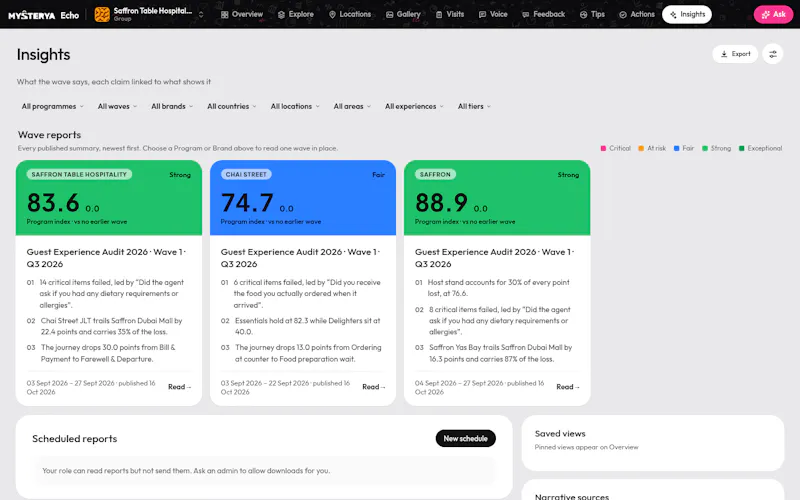
Task: Click the Export download icon
Action: click(x=724, y=54)
